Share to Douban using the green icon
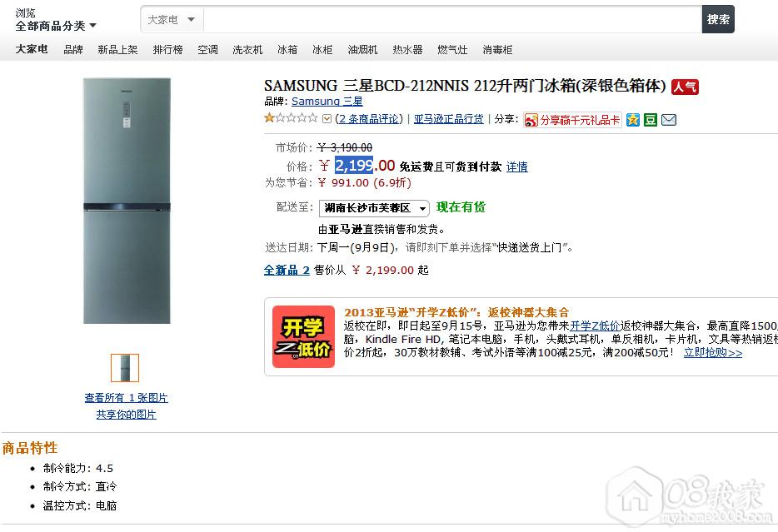The width and height of the screenshot is (778, 532). 651,120
